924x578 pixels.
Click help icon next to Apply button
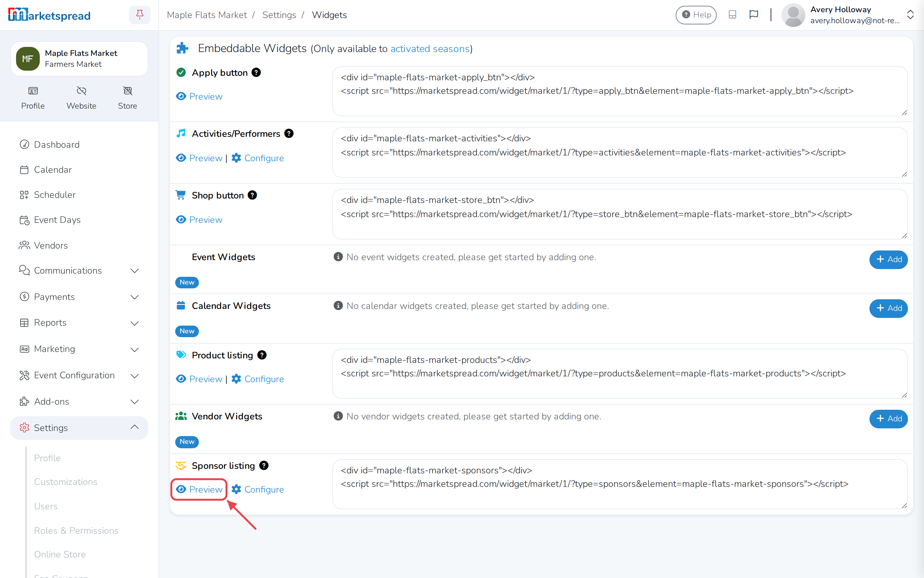(x=256, y=72)
